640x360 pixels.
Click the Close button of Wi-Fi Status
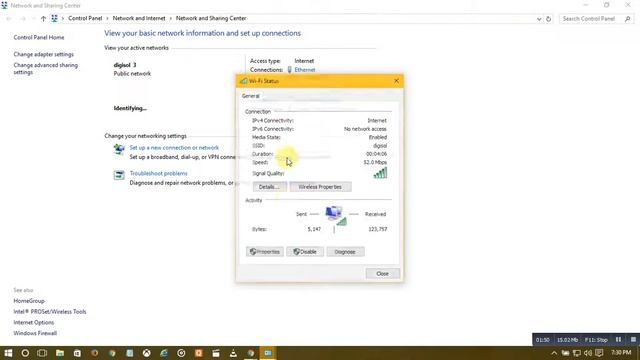382,273
